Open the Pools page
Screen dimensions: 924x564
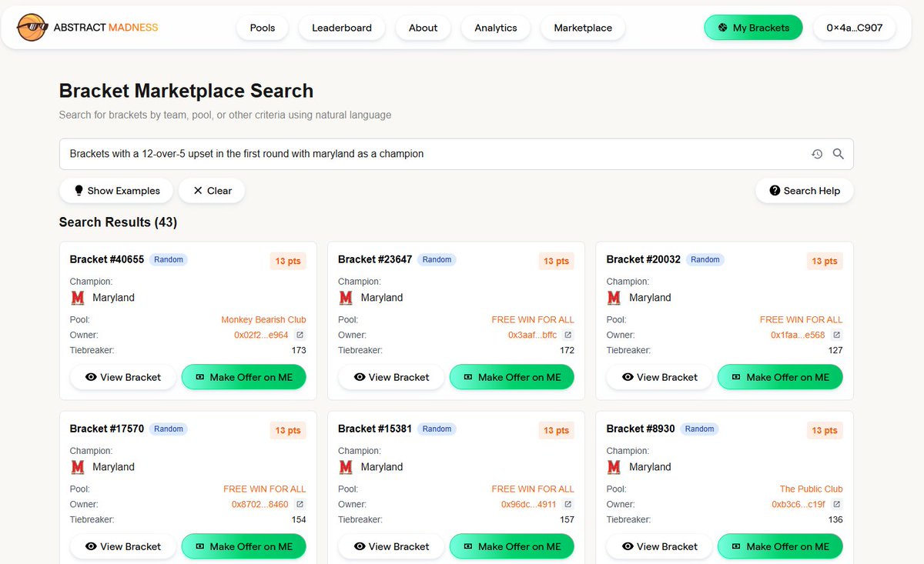click(263, 28)
